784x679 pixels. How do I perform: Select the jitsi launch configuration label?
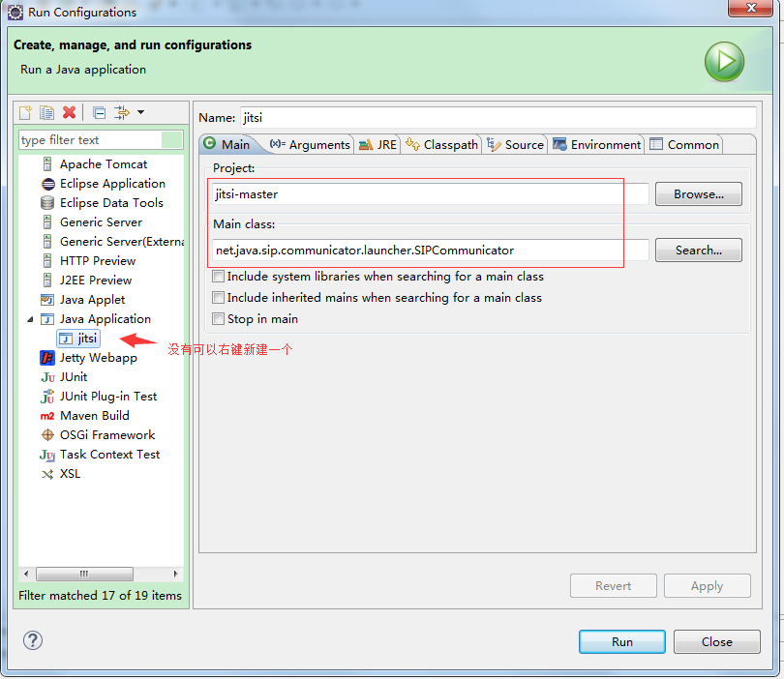pyautogui.click(x=87, y=339)
